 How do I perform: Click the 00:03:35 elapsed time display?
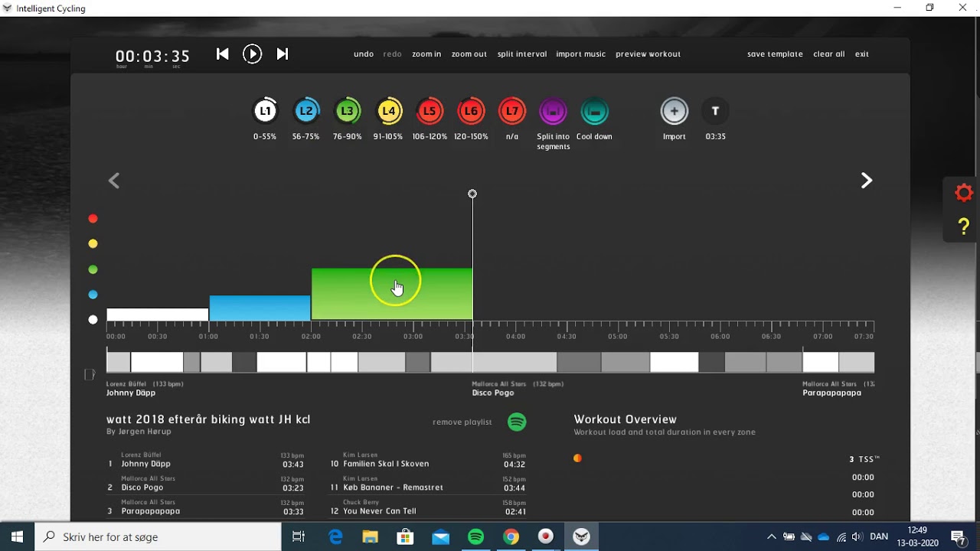pyautogui.click(x=152, y=56)
